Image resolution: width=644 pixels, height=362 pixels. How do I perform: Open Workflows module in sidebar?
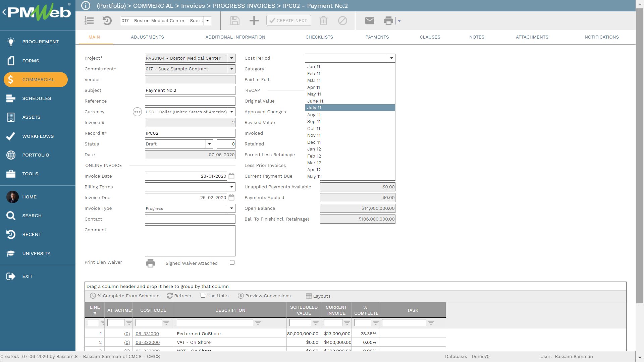point(38,136)
